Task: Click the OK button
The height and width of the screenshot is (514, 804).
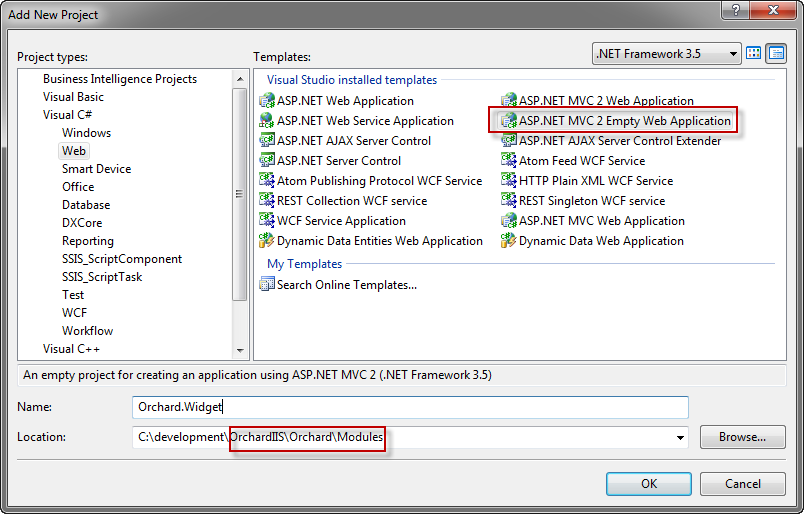Action: pos(649,484)
